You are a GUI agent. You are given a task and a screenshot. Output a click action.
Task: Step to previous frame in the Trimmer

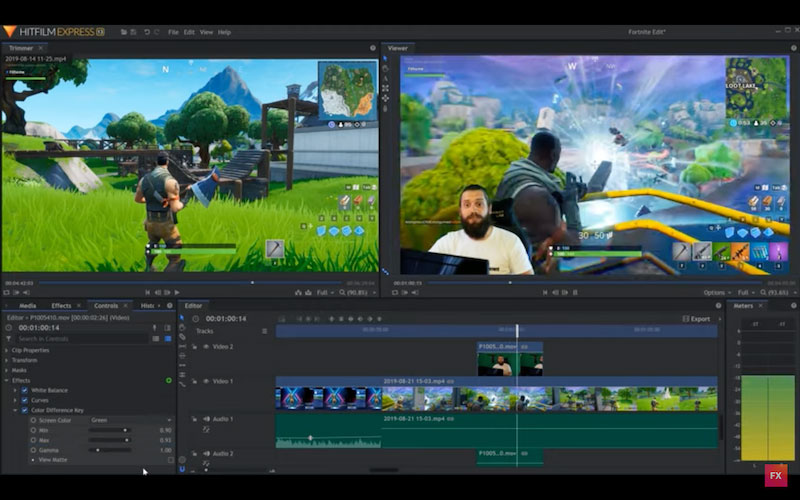click(x=158, y=293)
